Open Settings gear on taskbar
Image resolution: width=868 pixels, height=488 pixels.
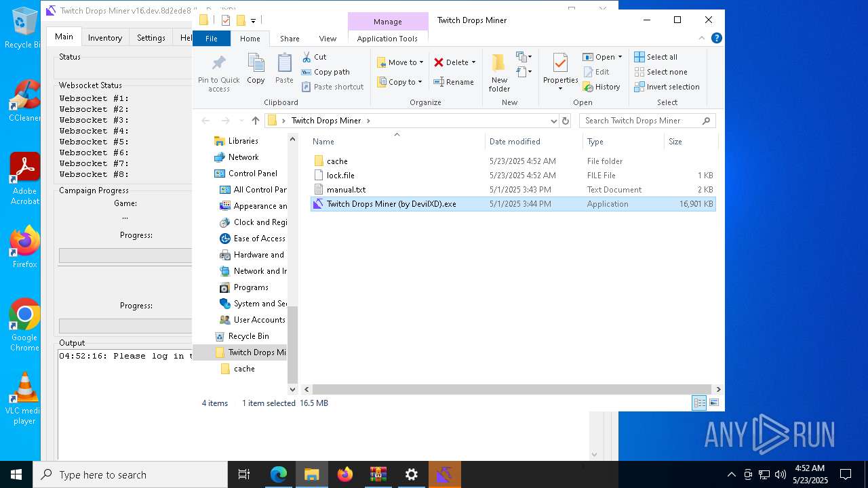pos(412,474)
